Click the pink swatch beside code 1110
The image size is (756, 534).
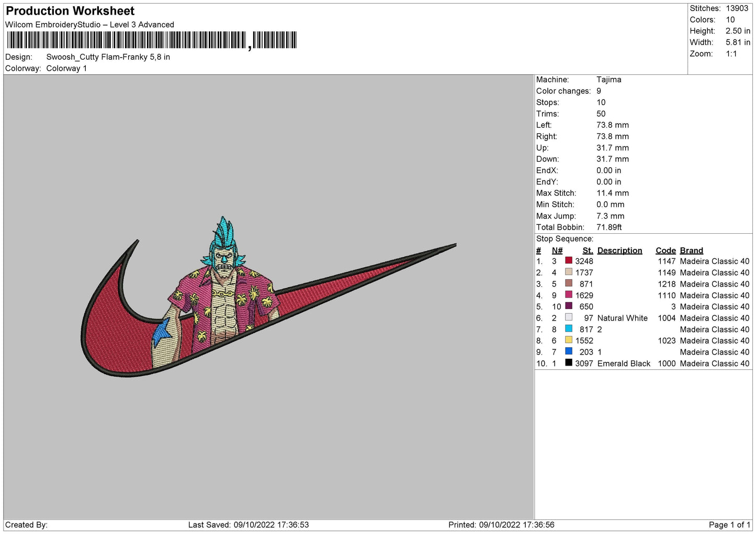[x=569, y=294]
